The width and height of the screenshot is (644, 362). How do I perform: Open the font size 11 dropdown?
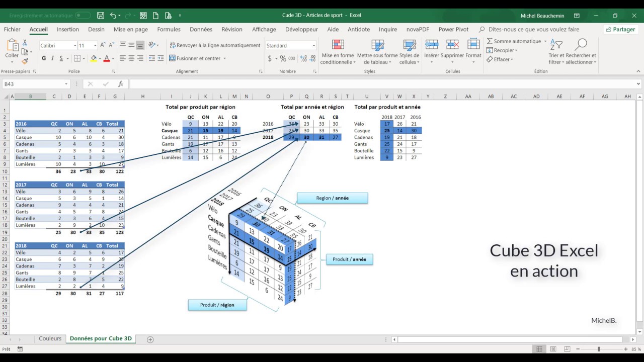pos(95,46)
